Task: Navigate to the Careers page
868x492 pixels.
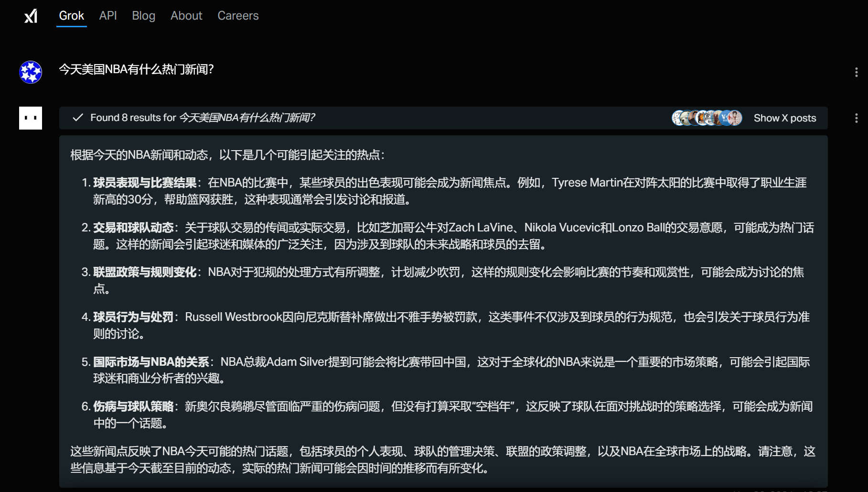Action: click(238, 16)
